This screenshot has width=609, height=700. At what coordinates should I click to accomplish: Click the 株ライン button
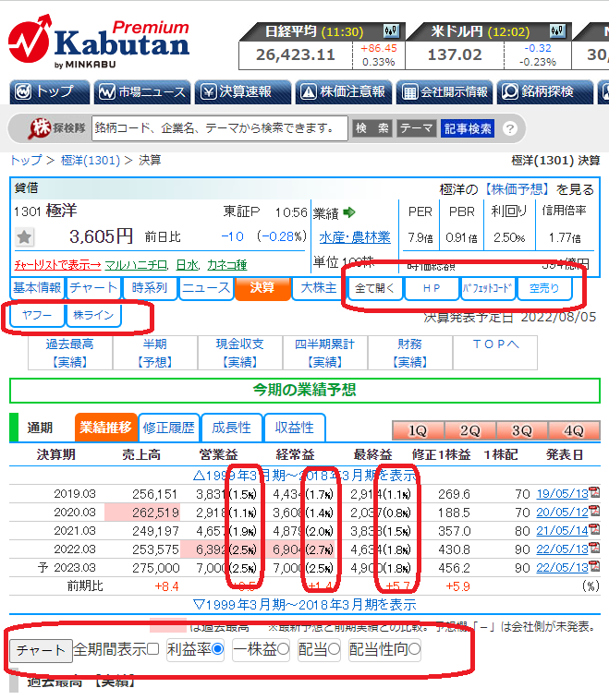[x=93, y=315]
